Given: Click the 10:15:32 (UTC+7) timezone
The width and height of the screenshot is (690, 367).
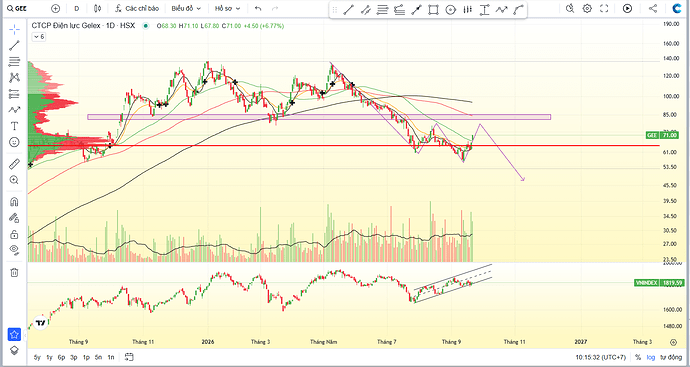Looking at the screenshot, I should pos(600,357).
